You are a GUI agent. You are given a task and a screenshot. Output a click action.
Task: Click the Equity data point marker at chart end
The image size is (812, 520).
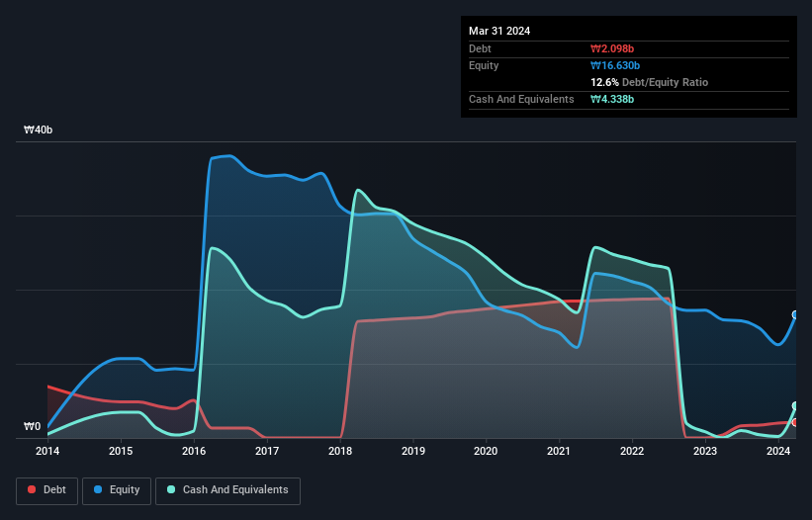click(795, 314)
